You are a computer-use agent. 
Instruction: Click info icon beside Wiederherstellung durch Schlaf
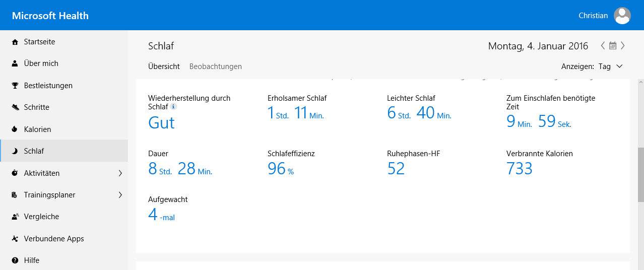173,107
